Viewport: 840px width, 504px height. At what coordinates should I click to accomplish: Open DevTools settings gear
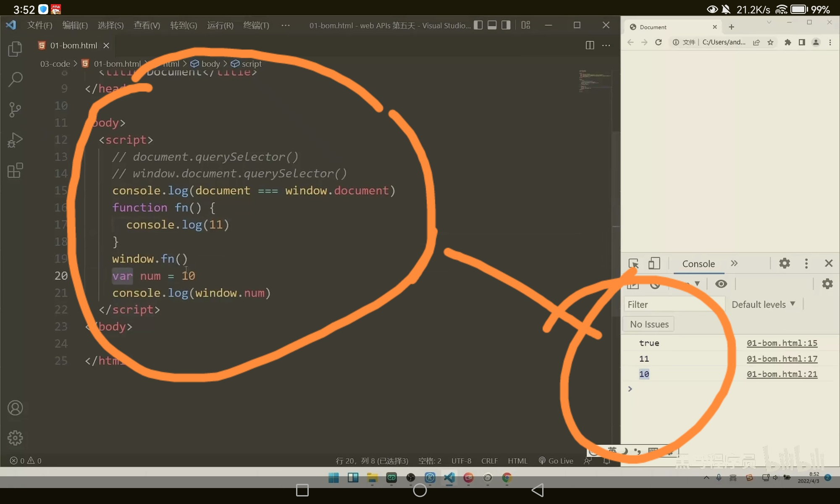click(785, 263)
